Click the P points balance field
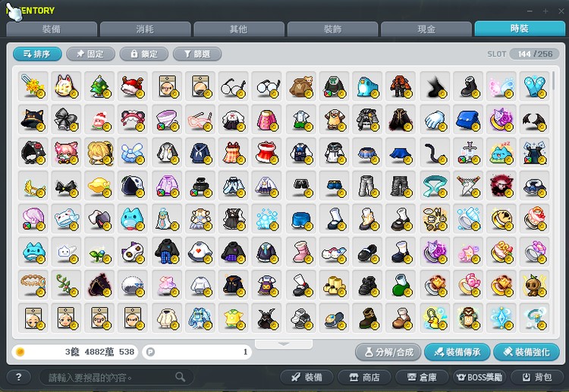This screenshot has width=569, height=392. coord(197,352)
